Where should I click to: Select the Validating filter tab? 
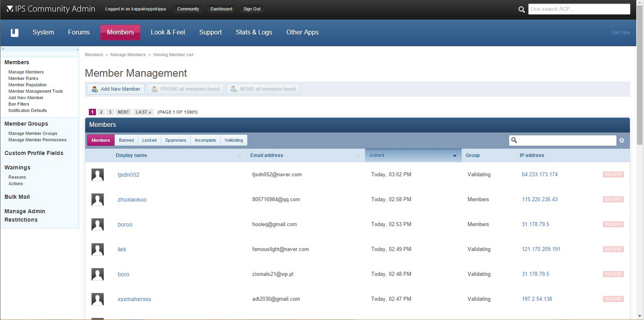pos(234,140)
